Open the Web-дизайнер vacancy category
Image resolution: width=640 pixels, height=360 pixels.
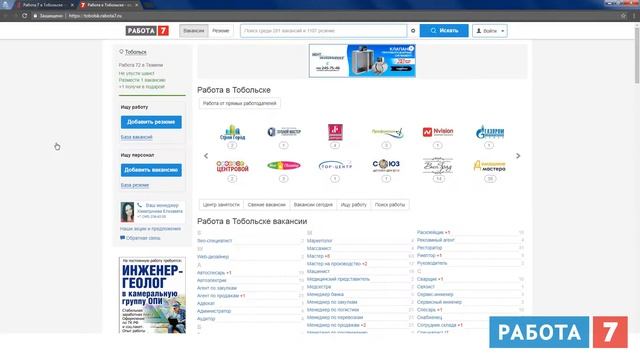click(x=213, y=256)
